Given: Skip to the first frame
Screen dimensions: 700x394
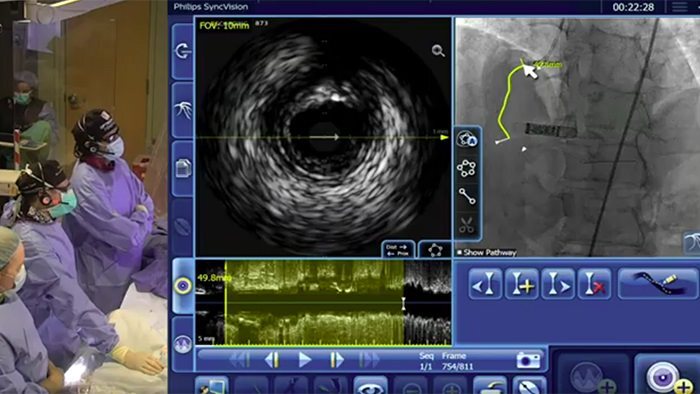Looking at the screenshot, I should pos(240,360).
